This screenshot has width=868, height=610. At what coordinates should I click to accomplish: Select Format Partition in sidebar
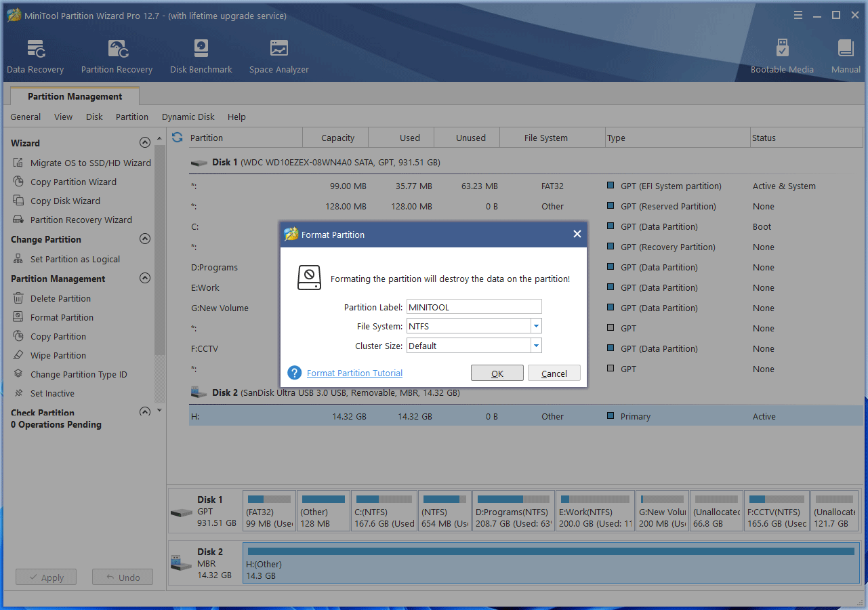[x=53, y=317]
